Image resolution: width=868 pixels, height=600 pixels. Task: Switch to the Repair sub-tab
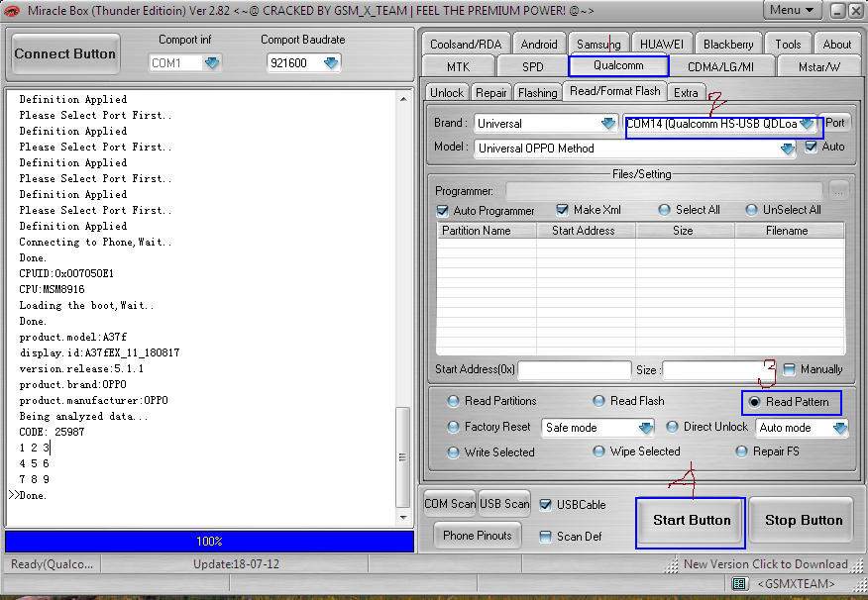[x=491, y=92]
